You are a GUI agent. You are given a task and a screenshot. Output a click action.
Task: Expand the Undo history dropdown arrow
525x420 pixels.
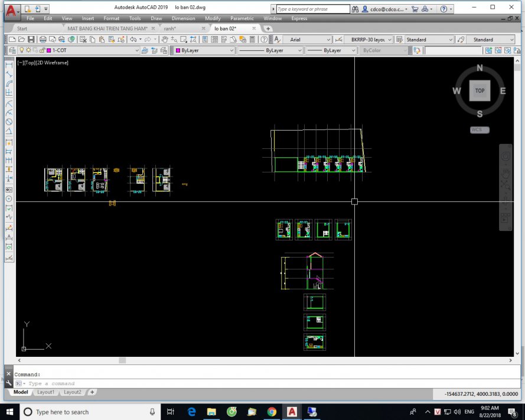(x=141, y=40)
